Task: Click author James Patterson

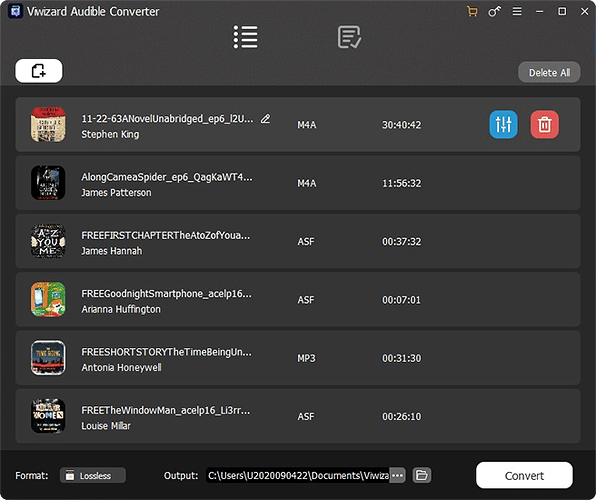Action: (x=116, y=193)
